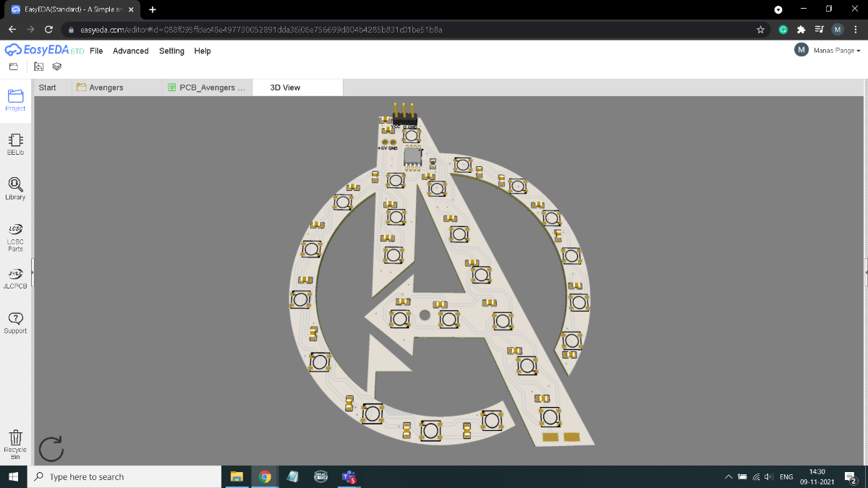
Task: Open the Recycle Bin panel
Action: point(15,444)
